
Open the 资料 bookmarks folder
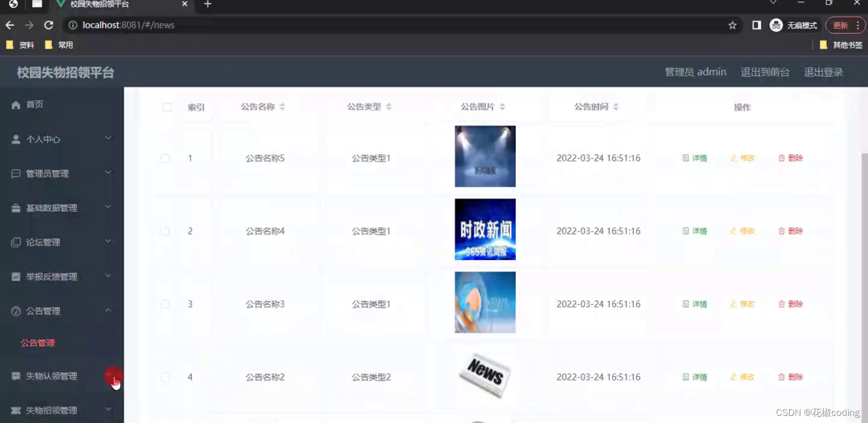point(20,45)
